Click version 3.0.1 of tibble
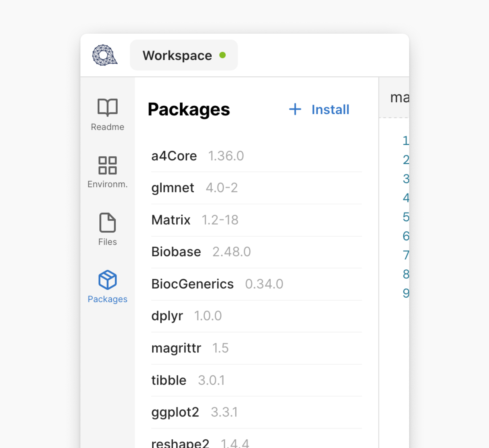Image resolution: width=489 pixels, height=448 pixels. 212,380
